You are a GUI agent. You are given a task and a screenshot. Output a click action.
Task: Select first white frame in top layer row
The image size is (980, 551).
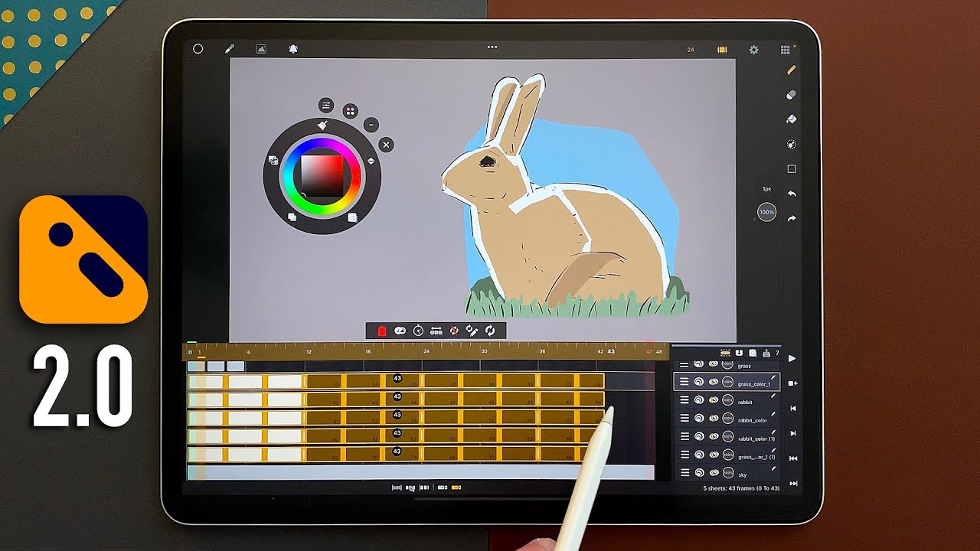(207, 381)
